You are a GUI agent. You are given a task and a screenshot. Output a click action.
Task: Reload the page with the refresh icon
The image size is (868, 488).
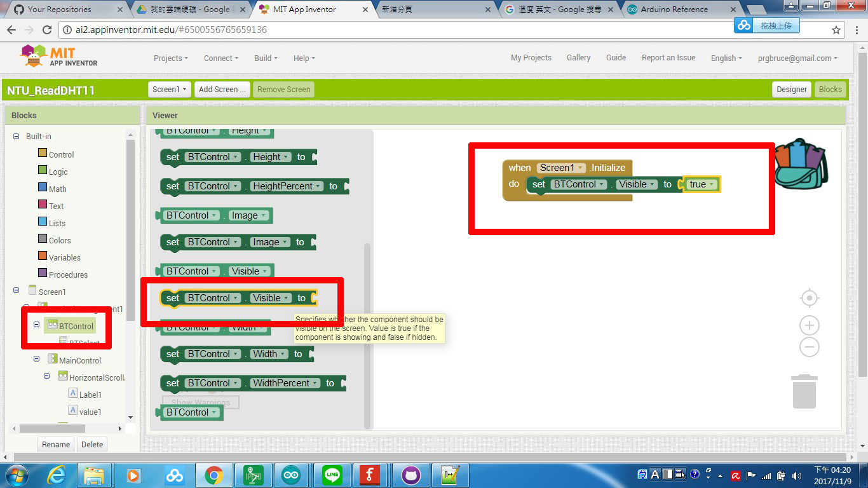pos(46,30)
